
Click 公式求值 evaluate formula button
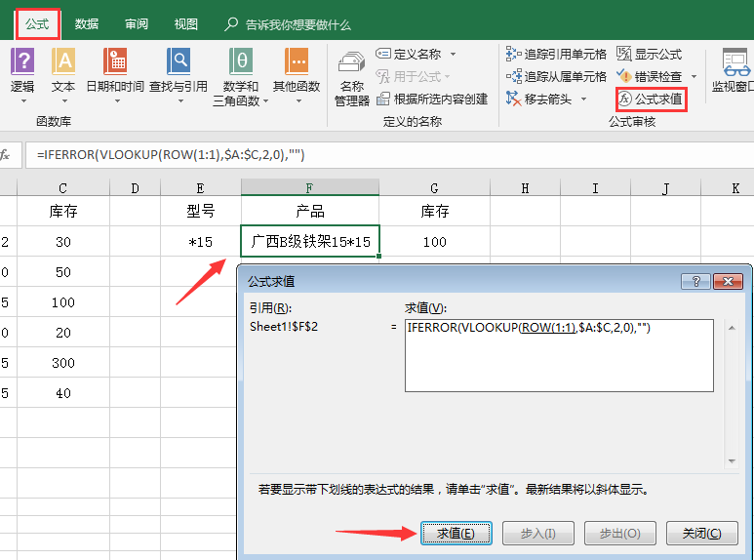(651, 100)
